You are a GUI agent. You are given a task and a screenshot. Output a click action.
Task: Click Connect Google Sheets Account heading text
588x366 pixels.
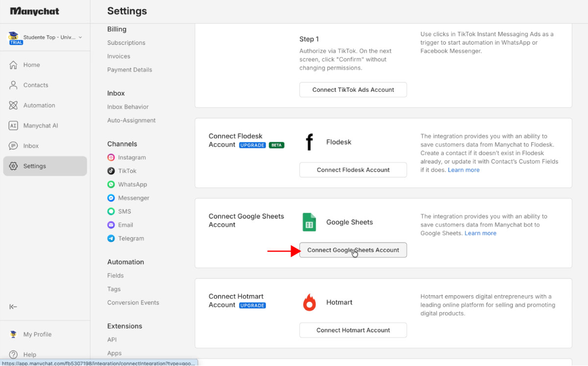tap(246, 220)
